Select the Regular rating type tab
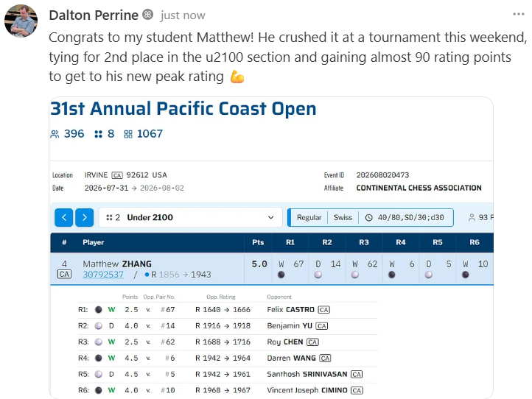 click(x=309, y=218)
